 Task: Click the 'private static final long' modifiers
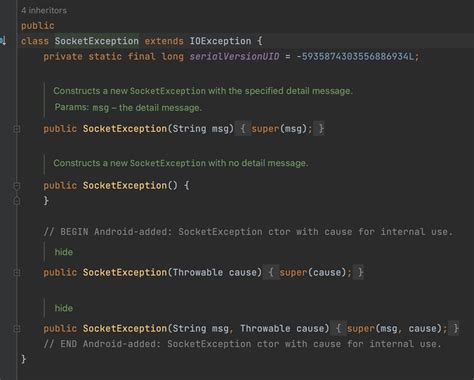113,56
